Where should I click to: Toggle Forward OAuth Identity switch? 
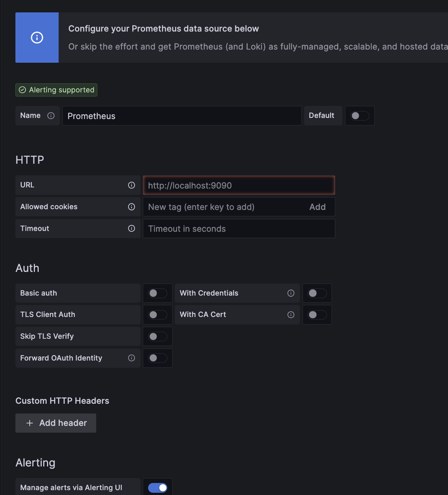point(157,358)
